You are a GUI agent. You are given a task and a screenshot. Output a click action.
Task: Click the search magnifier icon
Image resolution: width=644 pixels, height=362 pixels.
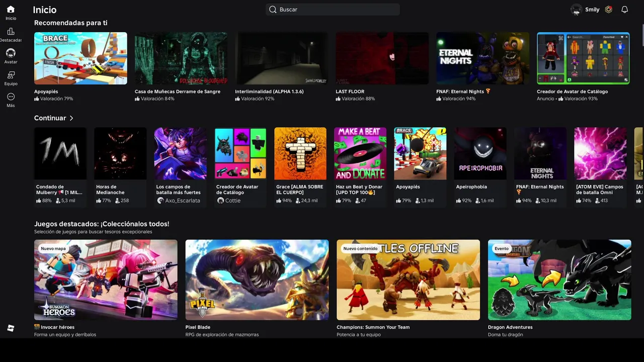click(273, 10)
